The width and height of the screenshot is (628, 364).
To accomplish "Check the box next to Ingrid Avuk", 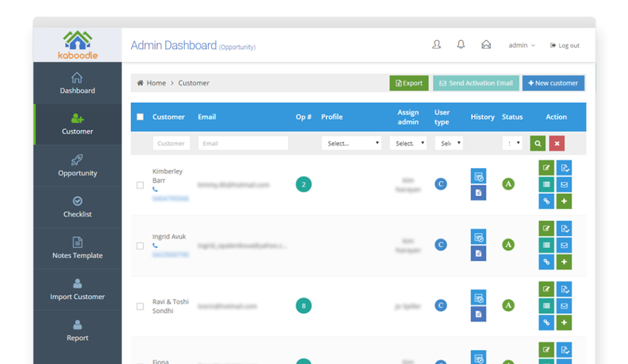I will click(140, 245).
